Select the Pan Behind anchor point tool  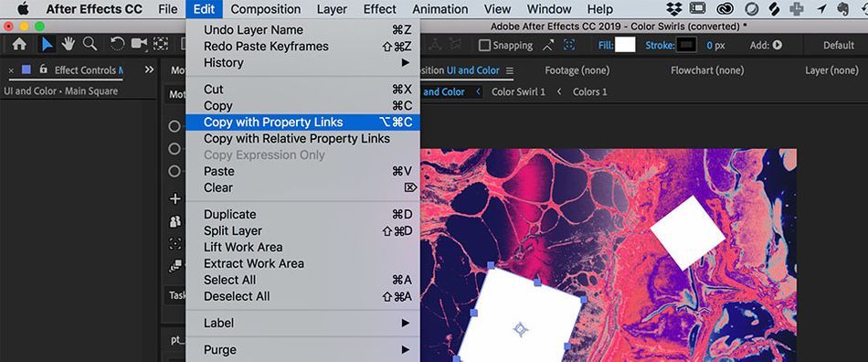point(161,45)
